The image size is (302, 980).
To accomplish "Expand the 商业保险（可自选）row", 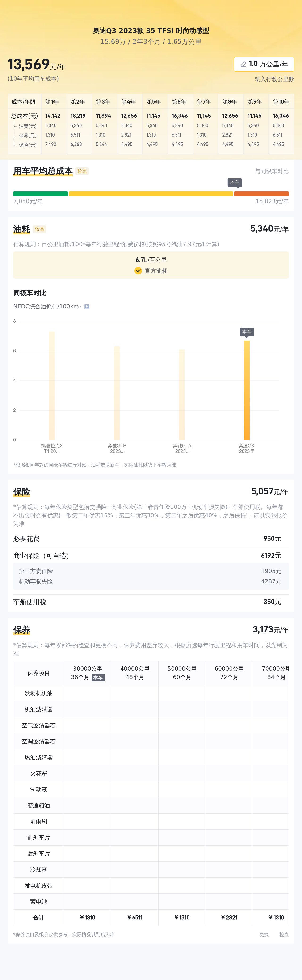I will coord(151,556).
